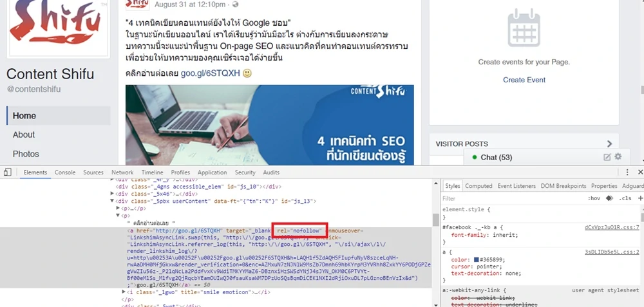Open the DOM Breakpoints tab
Screen dimensions: 644x307
[x=563, y=186]
